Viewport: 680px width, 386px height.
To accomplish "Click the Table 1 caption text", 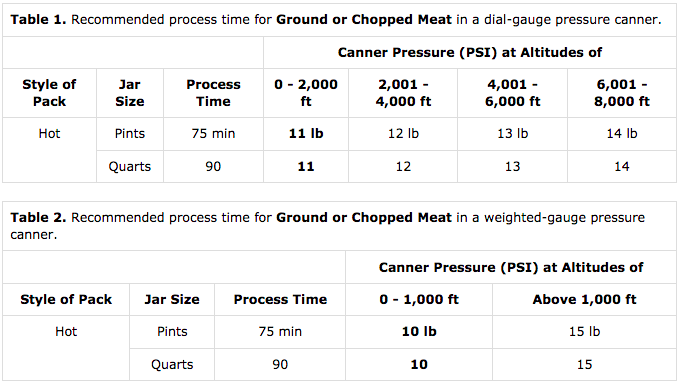I will (336, 20).
